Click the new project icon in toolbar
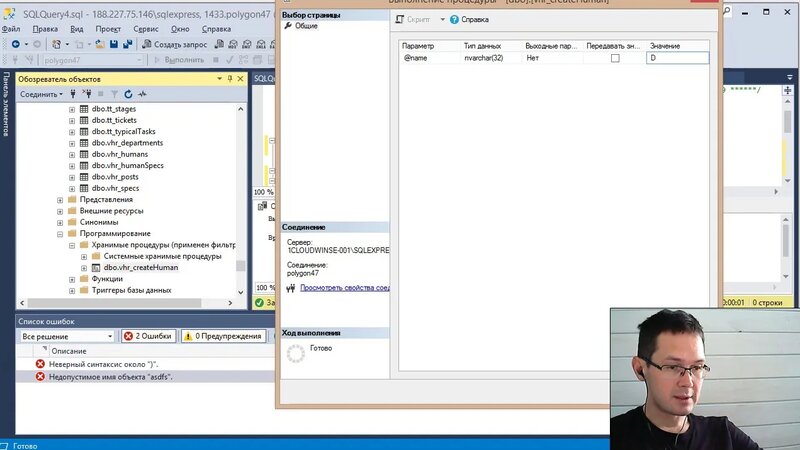Viewport: 800px width, 450px height. [57, 44]
